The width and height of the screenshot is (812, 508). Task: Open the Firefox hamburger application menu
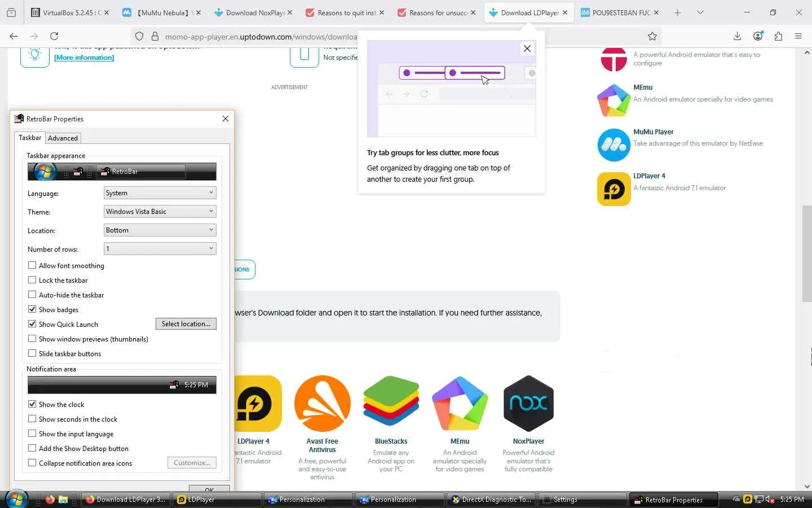[798, 36]
